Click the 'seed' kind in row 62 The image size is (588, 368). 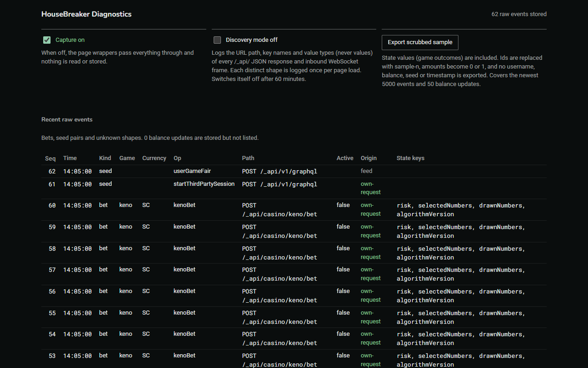coord(106,171)
